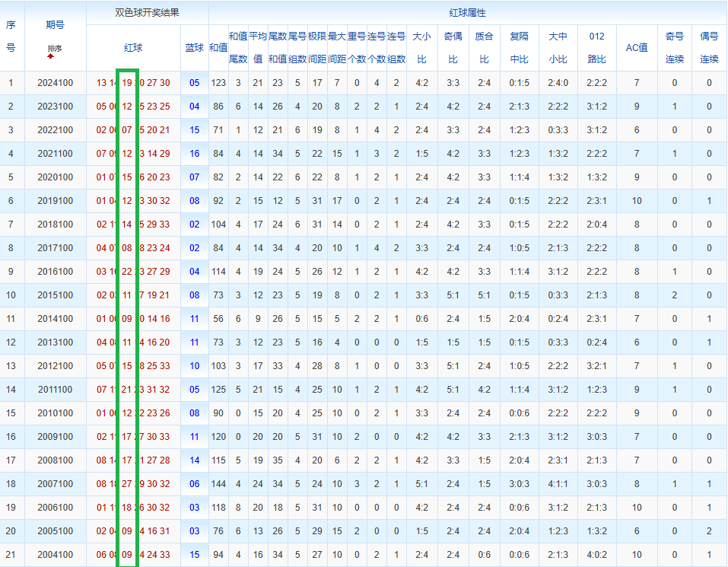728x567 pixels.
Task: Click the 极限间距 column header
Action: [x=317, y=48]
